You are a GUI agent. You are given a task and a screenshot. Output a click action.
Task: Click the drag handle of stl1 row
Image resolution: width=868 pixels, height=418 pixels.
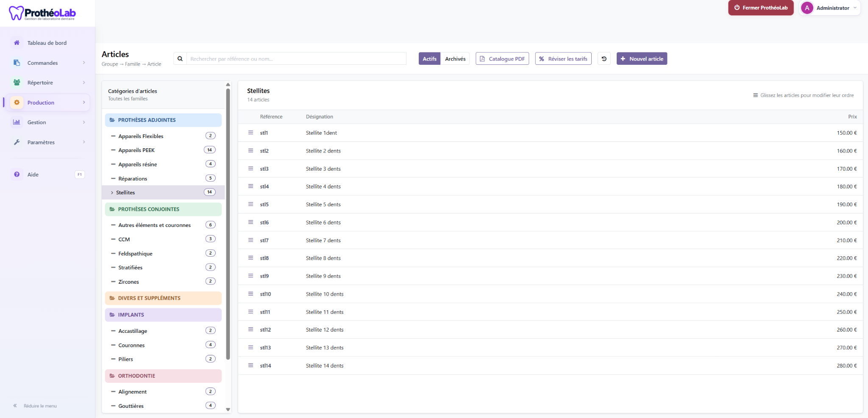coord(250,133)
